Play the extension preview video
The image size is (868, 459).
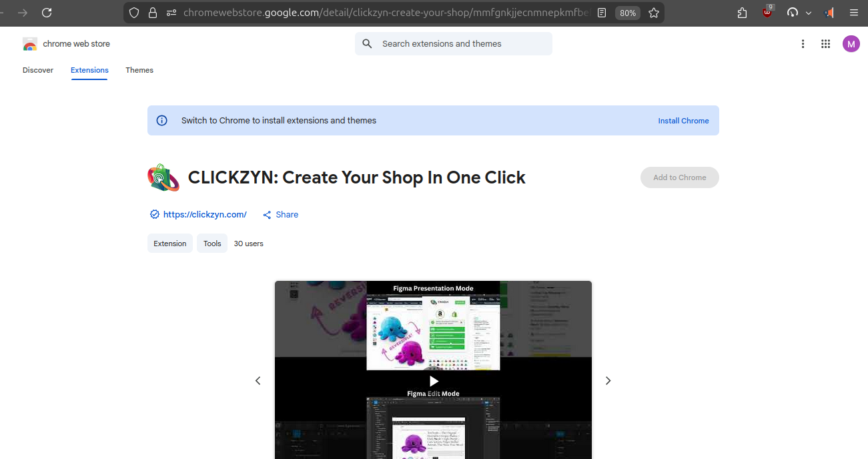click(x=434, y=381)
